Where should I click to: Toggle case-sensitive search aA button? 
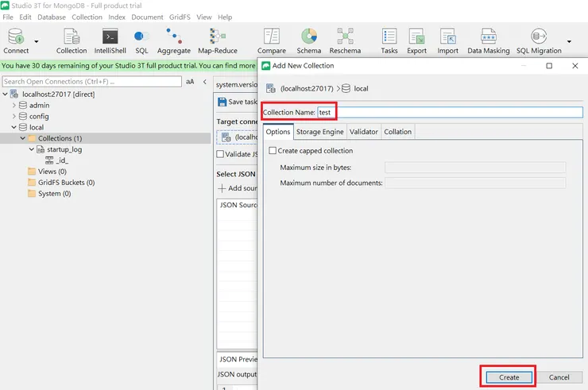(190, 82)
